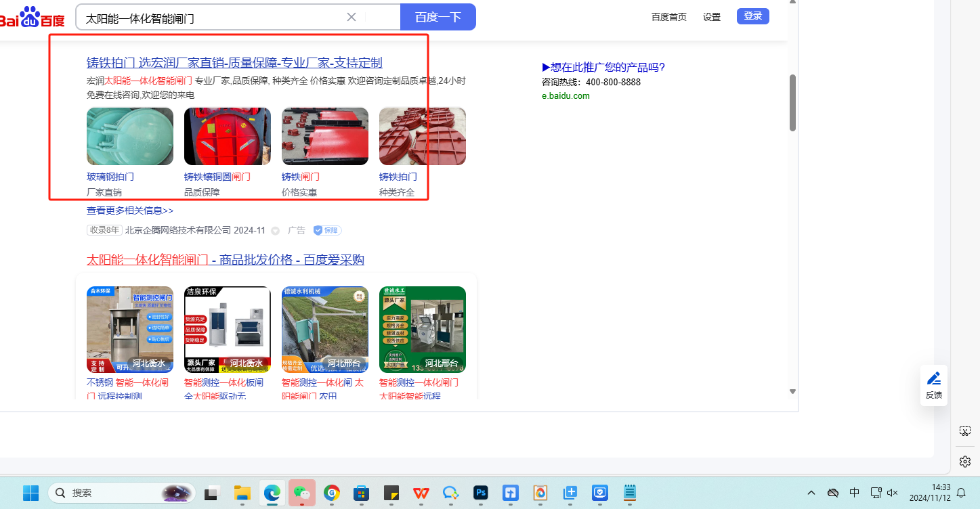Screen dimensions: 980x509
Task: Open WeChat from the taskbar
Action: (301, 493)
